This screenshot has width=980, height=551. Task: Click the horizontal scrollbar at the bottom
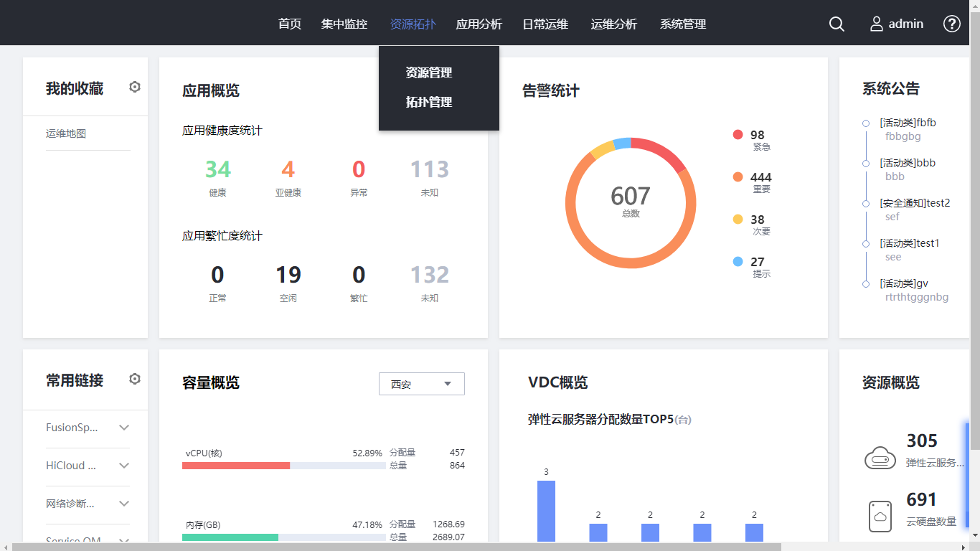point(395,547)
